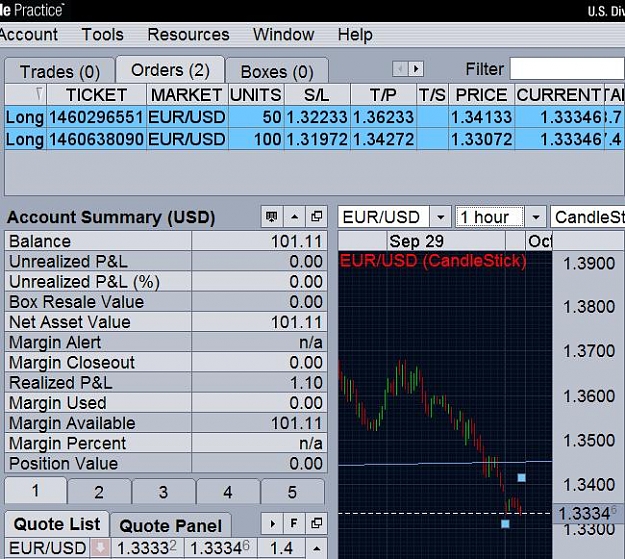Open the Window menu
Viewport: 625px width, 559px height.
click(x=283, y=35)
